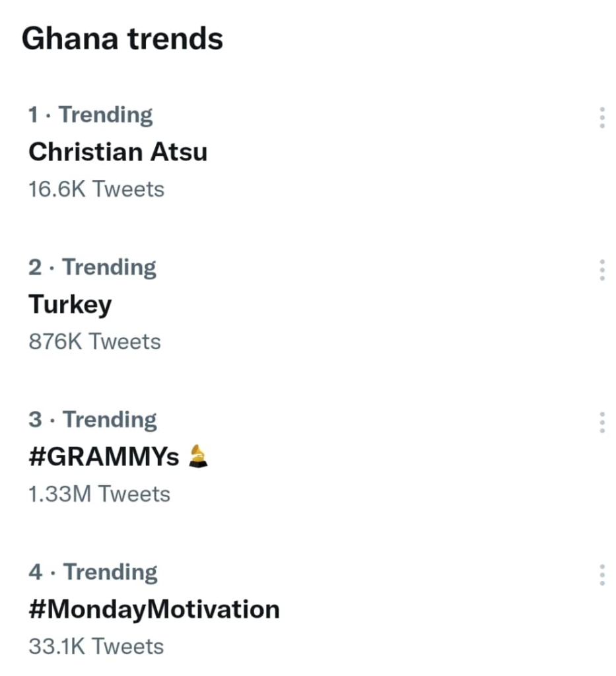Open the Christian Atsu trending topic

click(x=118, y=152)
